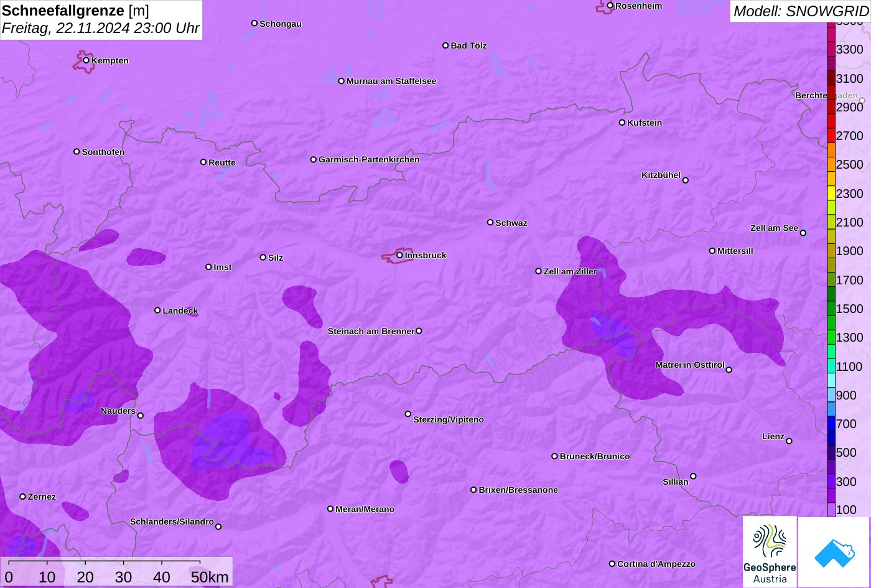Click the Mittersill marker dot
Viewport: 871px width, 588px height.
(712, 251)
